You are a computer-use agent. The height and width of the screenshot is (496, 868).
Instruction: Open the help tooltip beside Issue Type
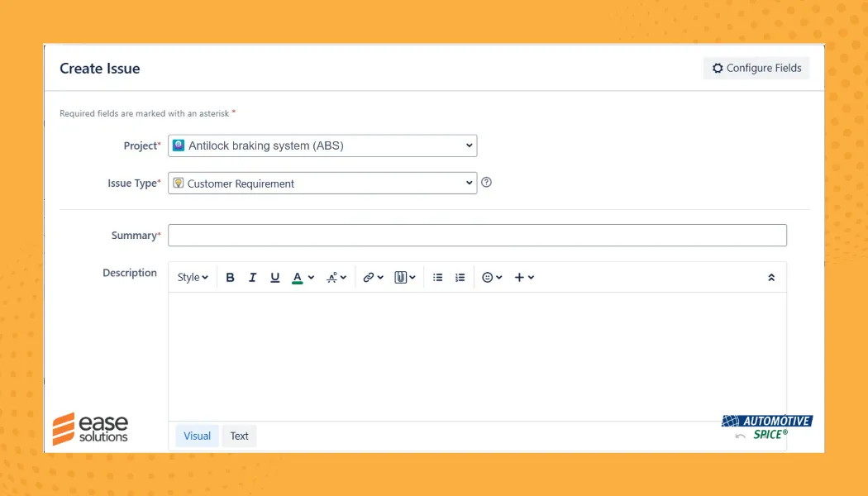click(486, 182)
